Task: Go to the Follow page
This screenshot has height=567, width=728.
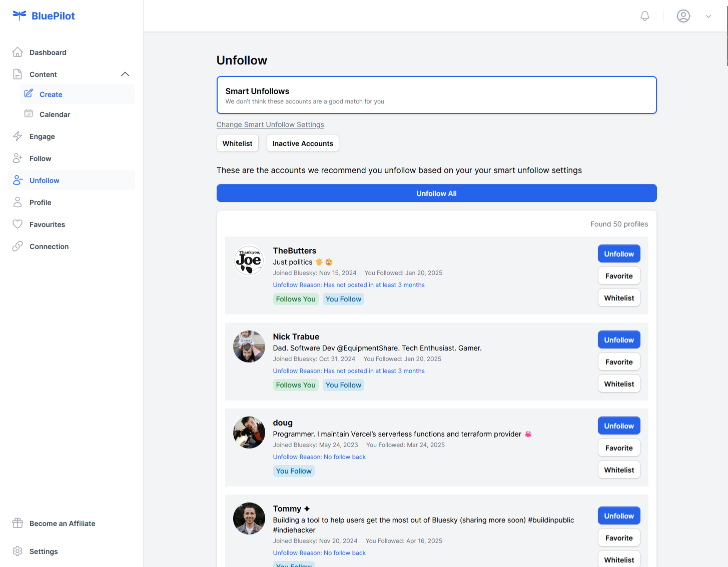Action: point(40,158)
